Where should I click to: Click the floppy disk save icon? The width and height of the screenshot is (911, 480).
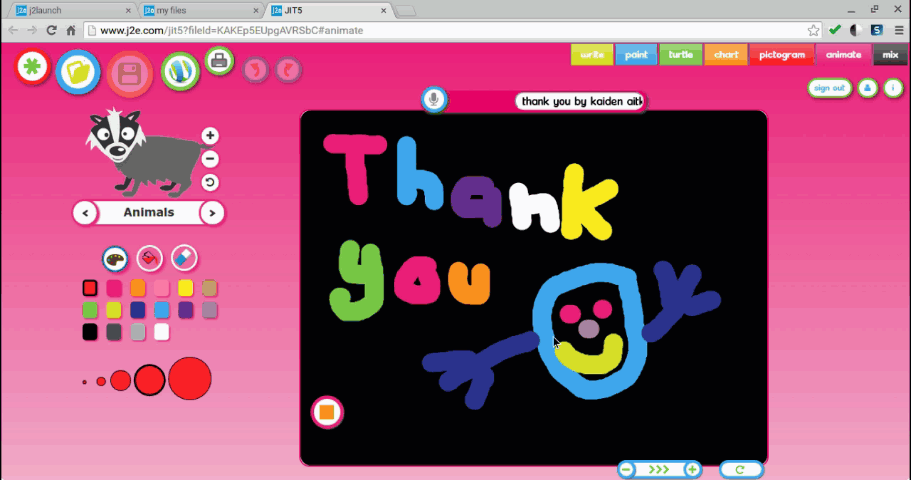129,74
